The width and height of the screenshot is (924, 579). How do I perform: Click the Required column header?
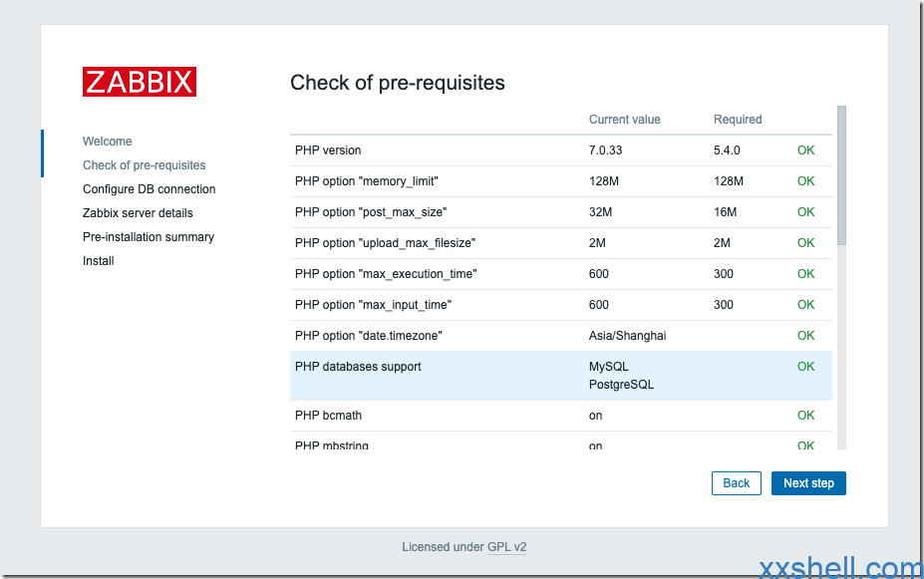738,120
